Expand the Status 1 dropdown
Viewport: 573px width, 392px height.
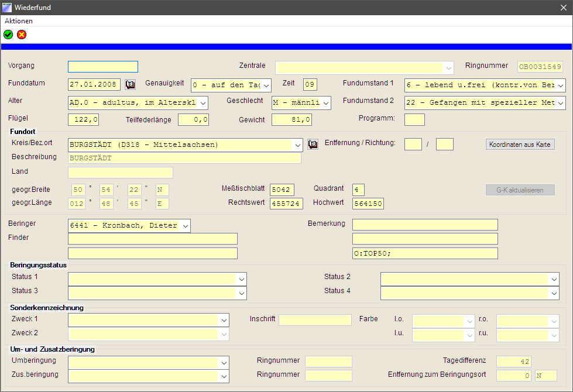click(242, 280)
